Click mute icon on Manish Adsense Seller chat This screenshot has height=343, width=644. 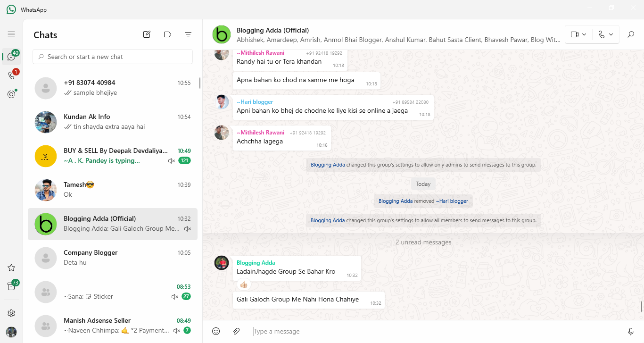coord(177,331)
